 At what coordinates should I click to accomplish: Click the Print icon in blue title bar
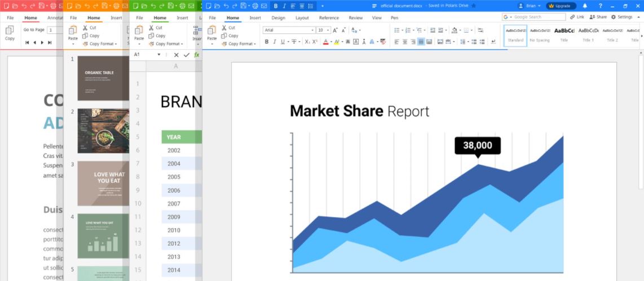[x=255, y=6]
